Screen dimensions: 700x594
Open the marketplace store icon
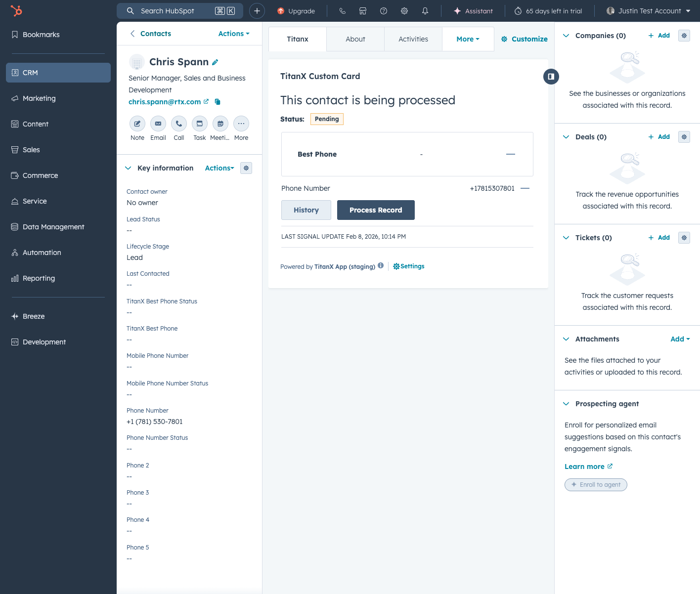(363, 11)
